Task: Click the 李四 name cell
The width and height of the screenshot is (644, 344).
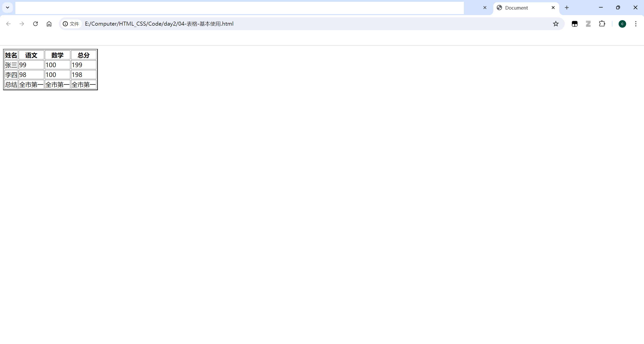Action: [11, 75]
